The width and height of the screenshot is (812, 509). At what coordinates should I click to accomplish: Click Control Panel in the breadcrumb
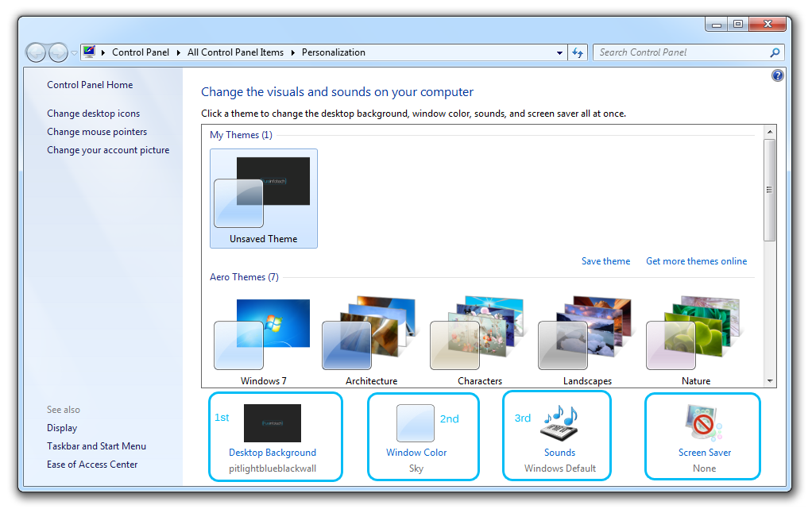(x=141, y=52)
